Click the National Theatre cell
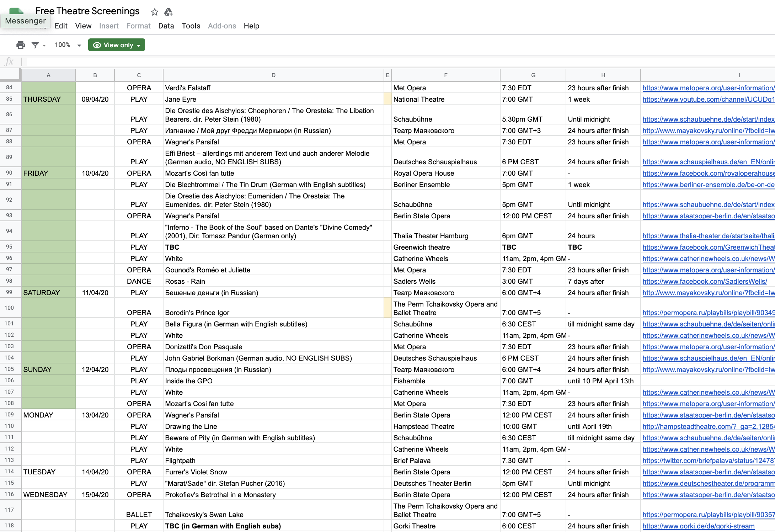 445,99
